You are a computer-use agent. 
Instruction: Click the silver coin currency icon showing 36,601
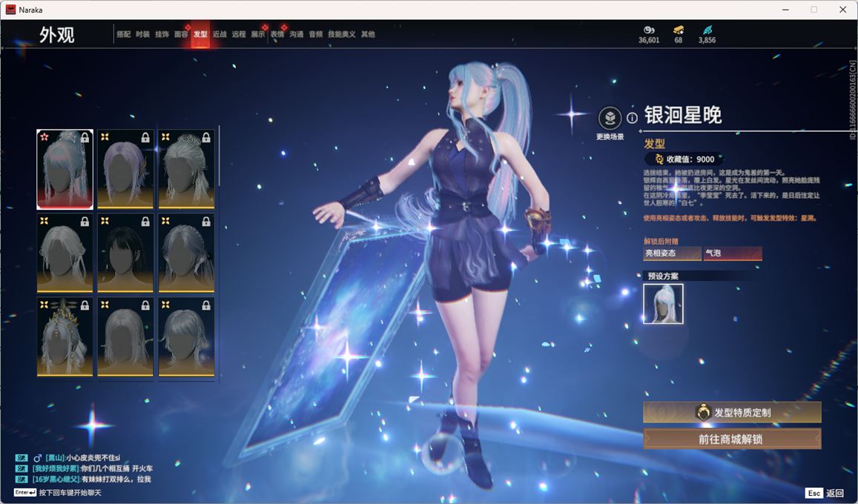click(x=649, y=30)
